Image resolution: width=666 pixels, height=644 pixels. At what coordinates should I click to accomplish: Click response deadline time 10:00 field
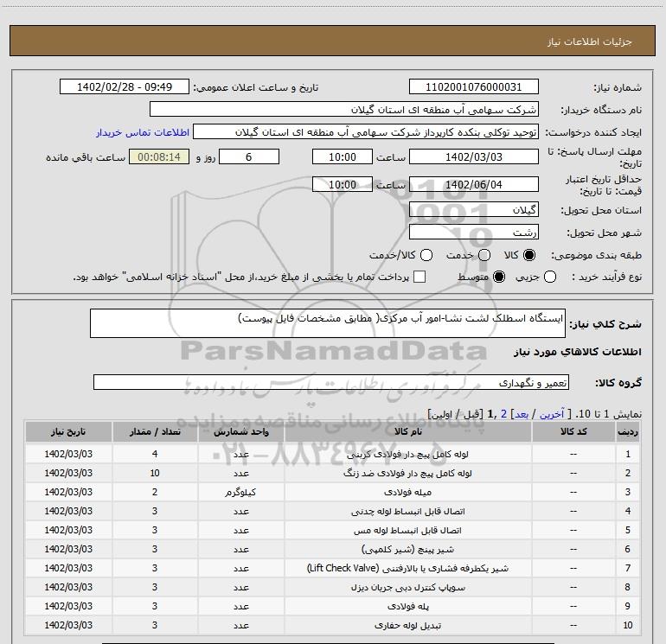pyautogui.click(x=343, y=156)
